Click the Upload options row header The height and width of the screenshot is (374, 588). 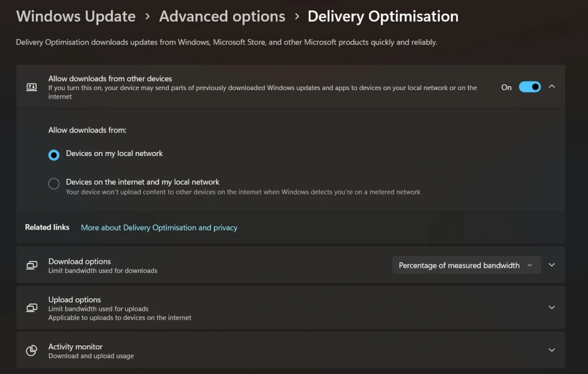tap(75, 299)
